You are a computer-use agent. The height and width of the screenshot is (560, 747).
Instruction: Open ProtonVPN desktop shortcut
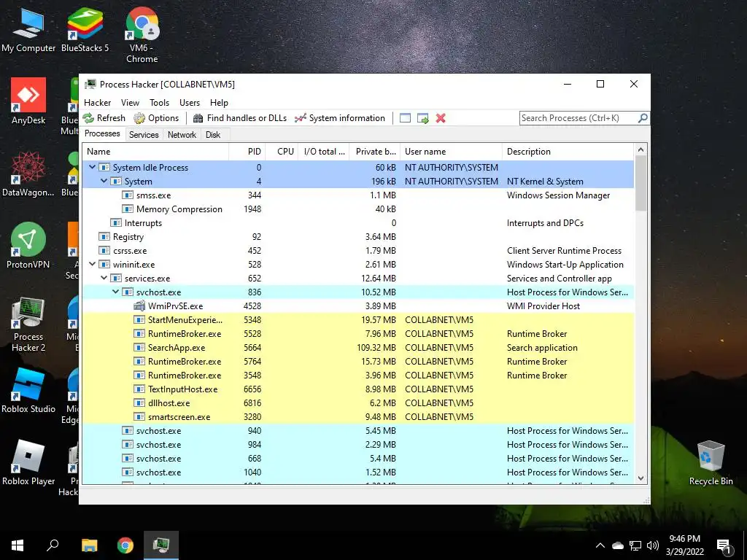tap(28, 246)
